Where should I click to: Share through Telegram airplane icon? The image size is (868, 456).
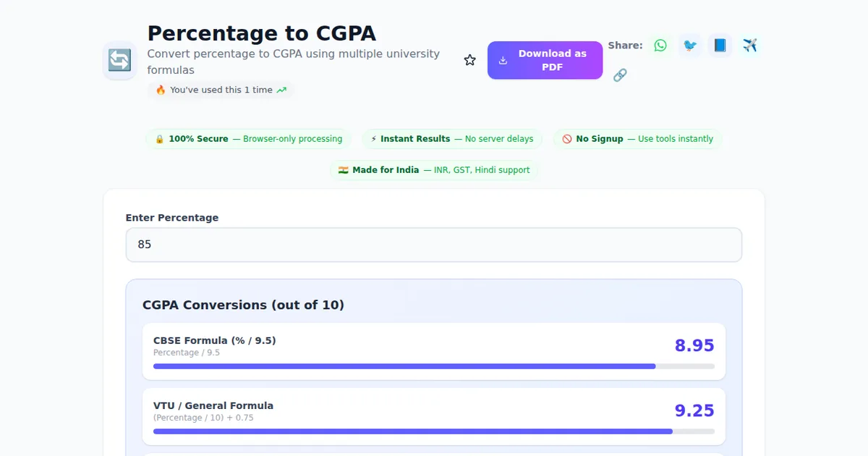pyautogui.click(x=749, y=45)
